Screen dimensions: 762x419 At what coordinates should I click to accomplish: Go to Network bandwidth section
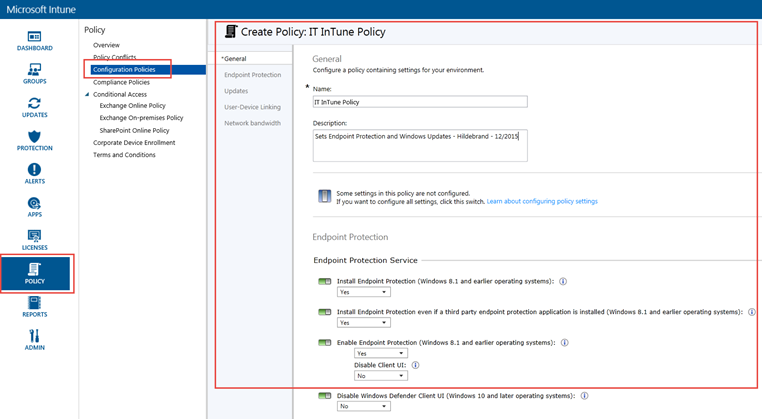[252, 123]
